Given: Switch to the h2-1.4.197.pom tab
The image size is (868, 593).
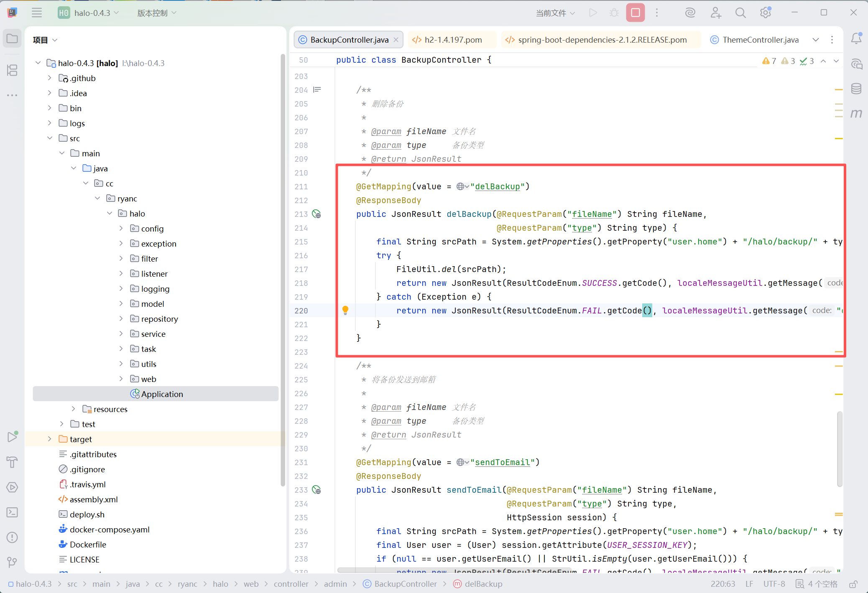Looking at the screenshot, I should (x=452, y=40).
